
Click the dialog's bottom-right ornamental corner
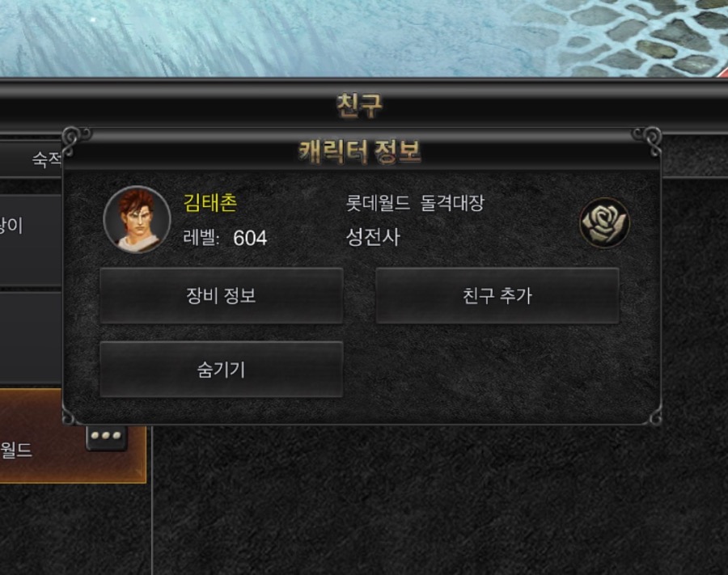point(653,417)
